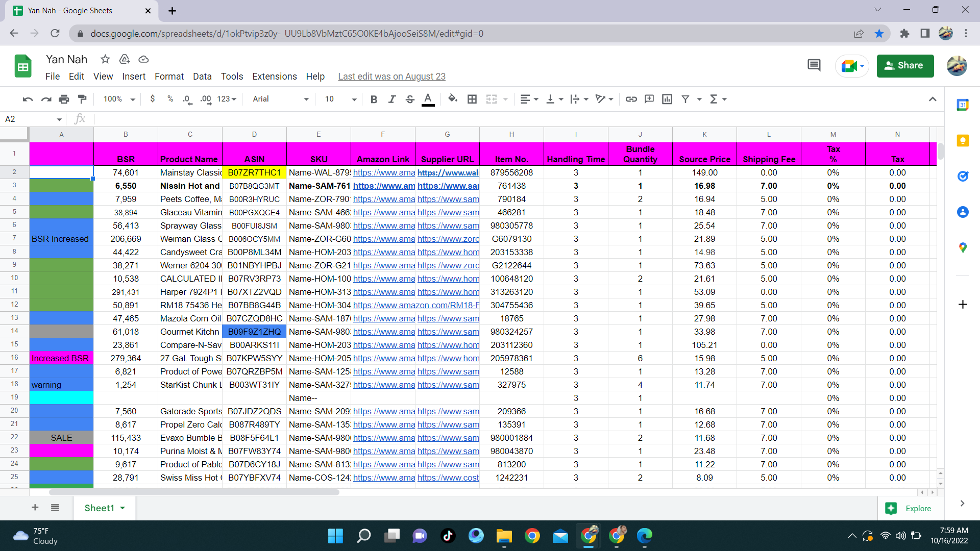Click the Print icon
Viewport: 980px width, 551px height.
64,99
